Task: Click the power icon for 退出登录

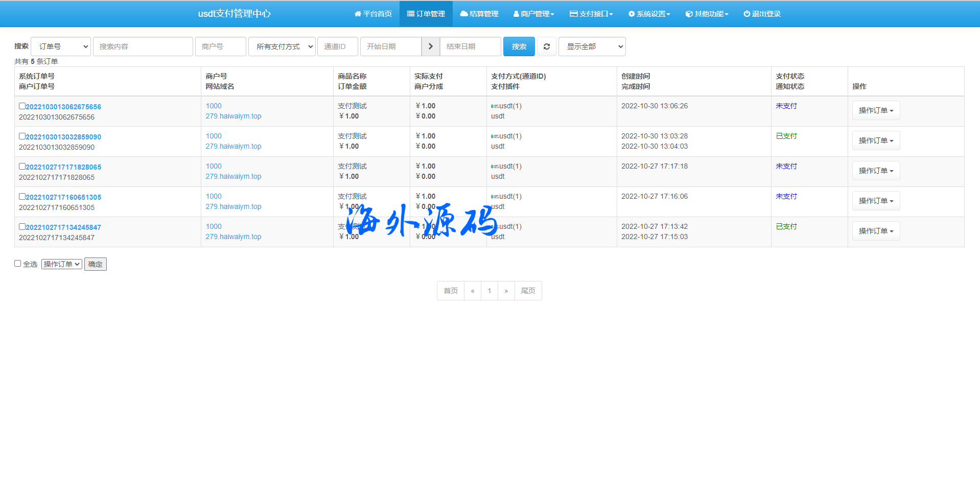Action: pyautogui.click(x=746, y=14)
